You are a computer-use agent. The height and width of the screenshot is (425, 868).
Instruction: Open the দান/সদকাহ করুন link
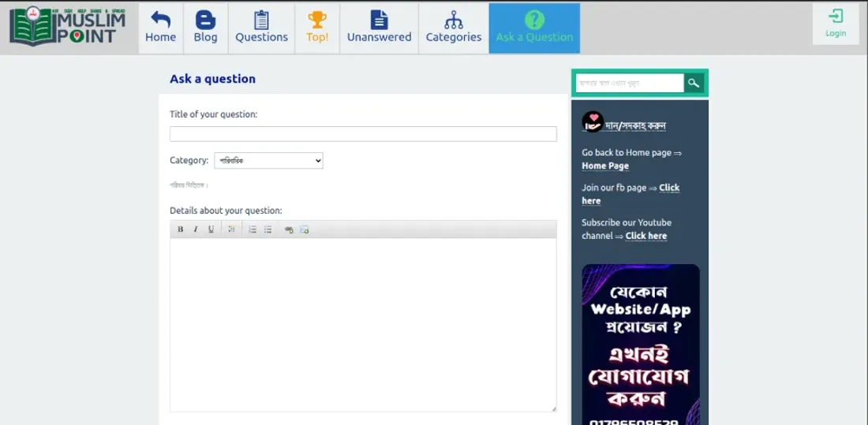[635, 126]
